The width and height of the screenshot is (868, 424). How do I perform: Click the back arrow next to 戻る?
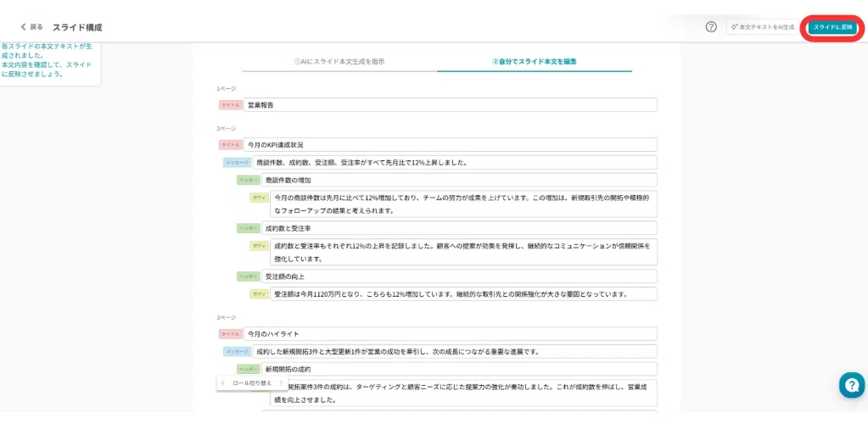pos(23,27)
